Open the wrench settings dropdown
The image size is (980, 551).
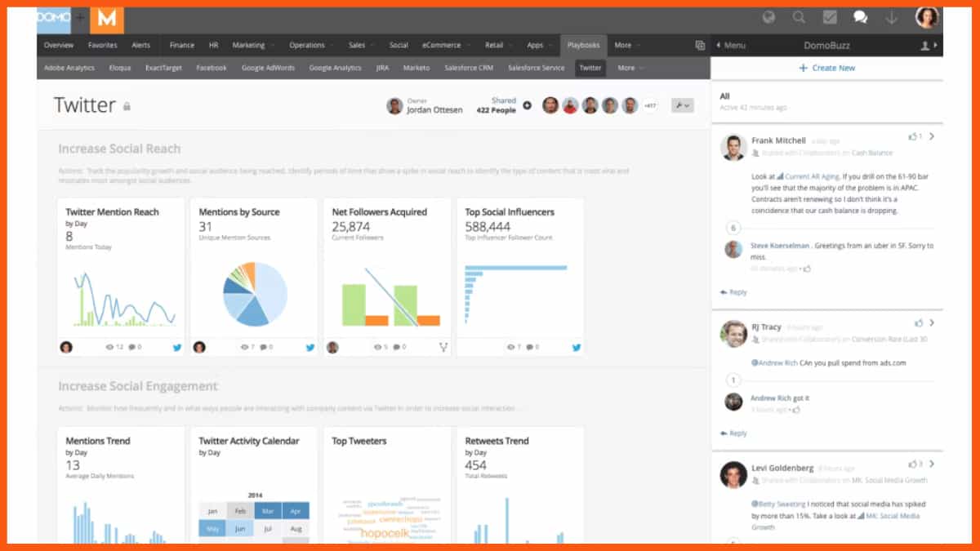tap(682, 105)
